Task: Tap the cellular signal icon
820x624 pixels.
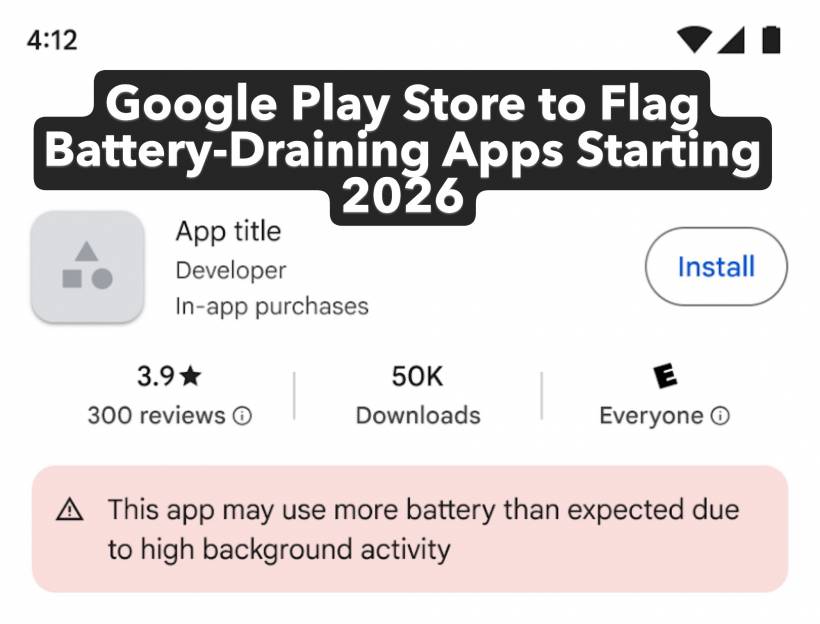Action: pos(731,40)
